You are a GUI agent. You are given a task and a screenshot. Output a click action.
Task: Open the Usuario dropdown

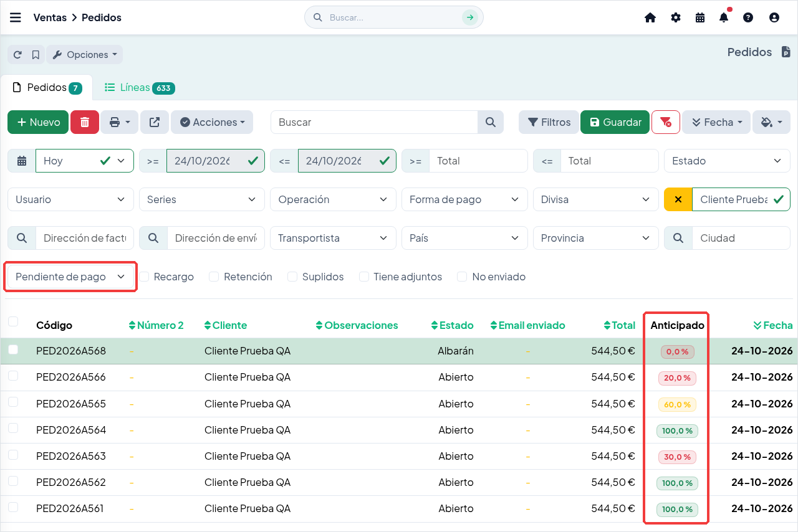coord(70,199)
